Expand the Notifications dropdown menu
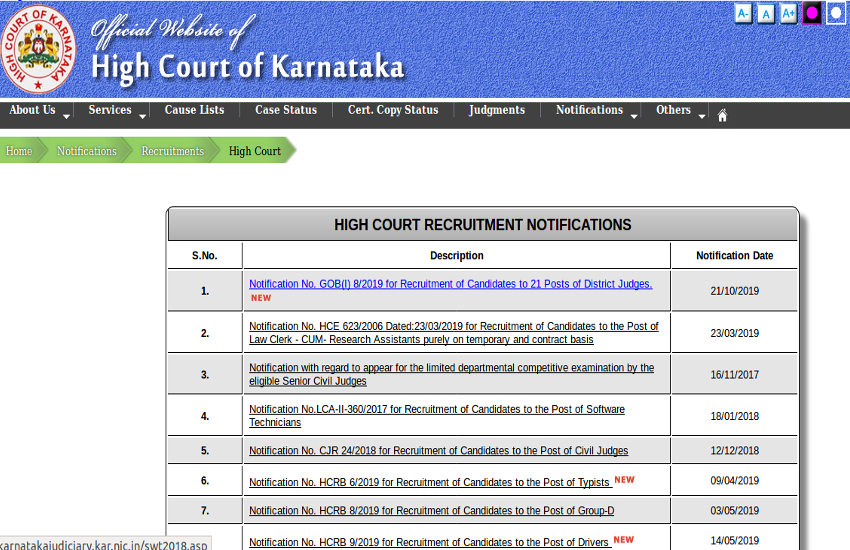This screenshot has width=850, height=550. click(x=596, y=111)
